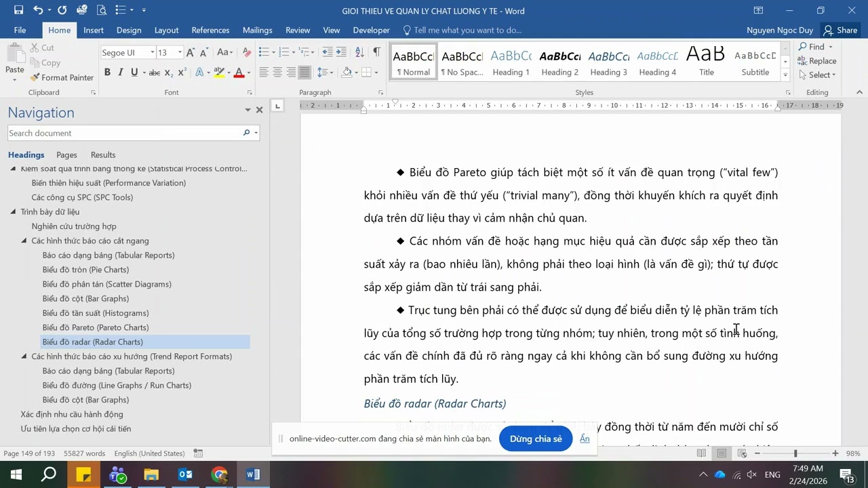Align text right

(291, 73)
